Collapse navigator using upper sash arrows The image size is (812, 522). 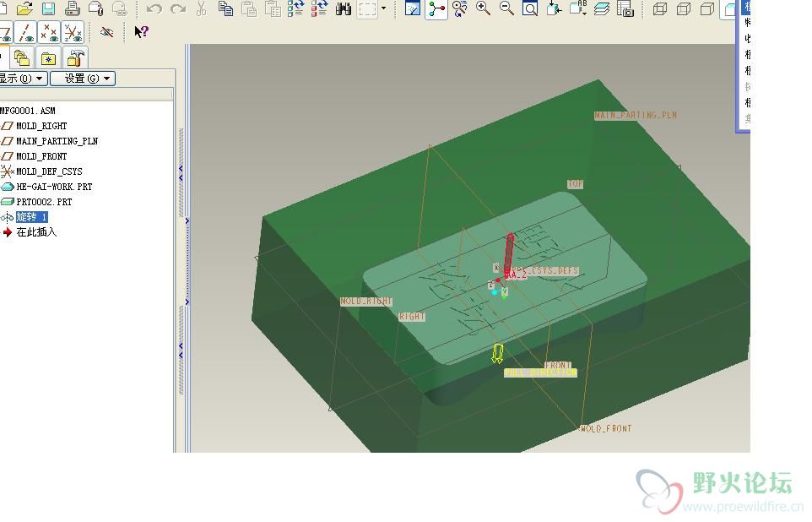click(x=181, y=173)
